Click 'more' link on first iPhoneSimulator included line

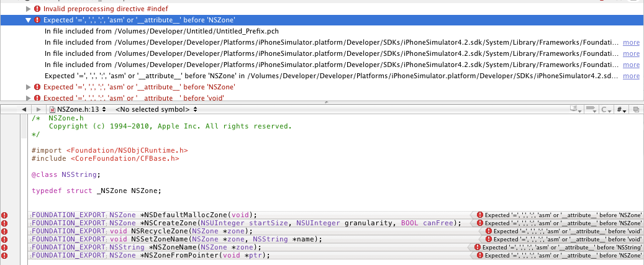point(631,42)
